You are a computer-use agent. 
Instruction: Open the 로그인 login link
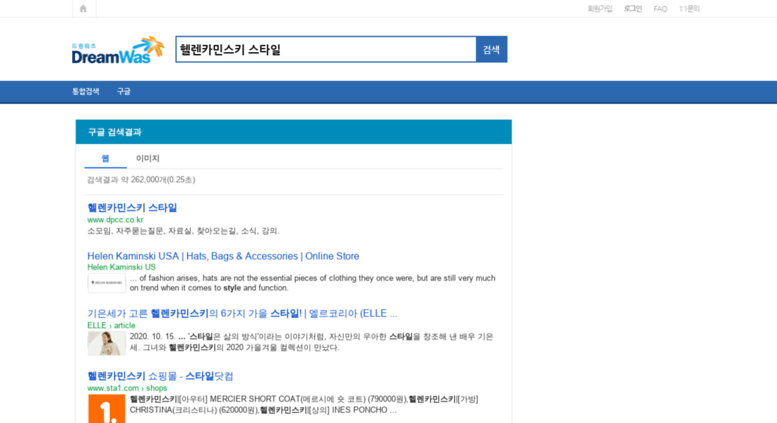tap(633, 9)
